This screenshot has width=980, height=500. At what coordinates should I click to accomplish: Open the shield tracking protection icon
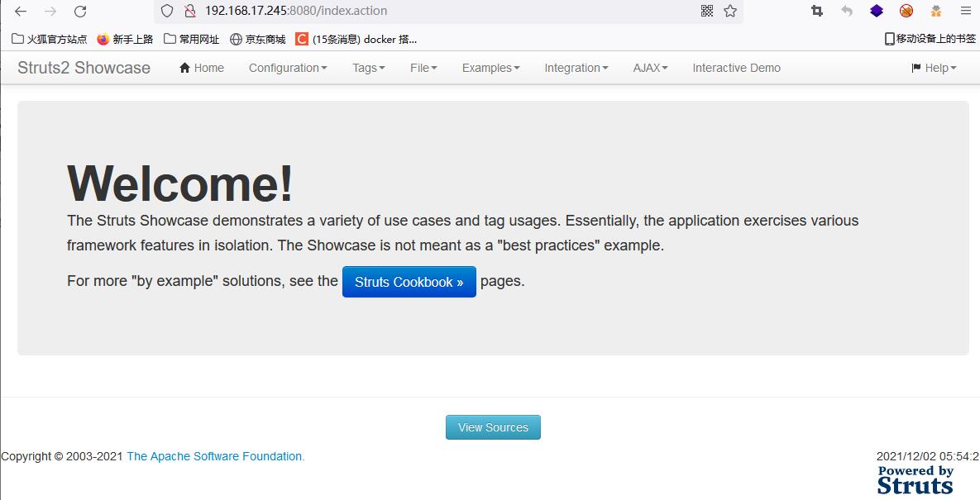point(167,11)
